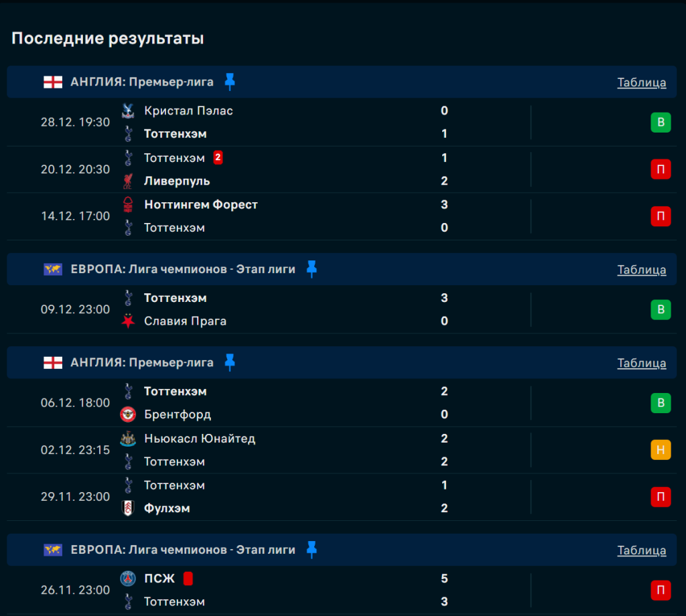Click the Newcastle United team crest
686x616 pixels.
pos(127,439)
